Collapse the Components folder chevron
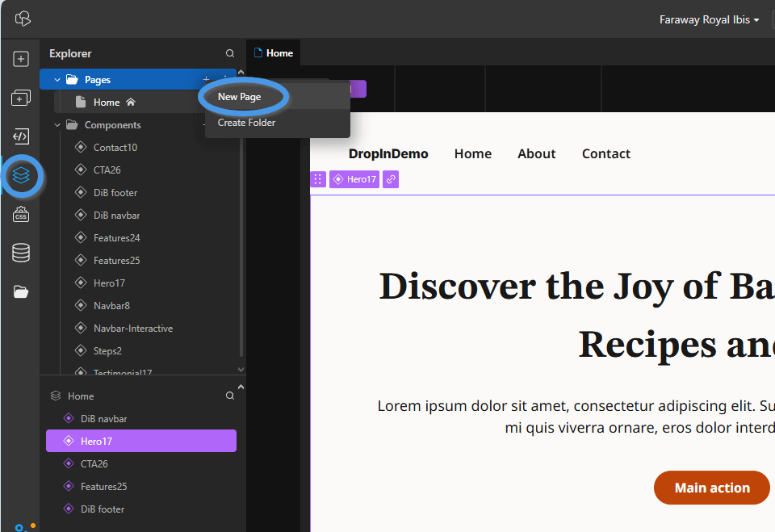This screenshot has height=532, width=775. pyautogui.click(x=57, y=125)
